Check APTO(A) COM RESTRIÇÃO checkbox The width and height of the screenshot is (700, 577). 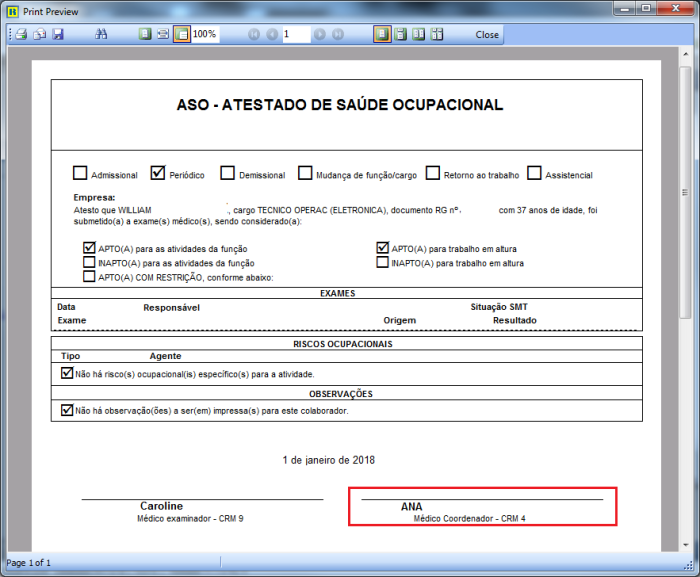90,277
